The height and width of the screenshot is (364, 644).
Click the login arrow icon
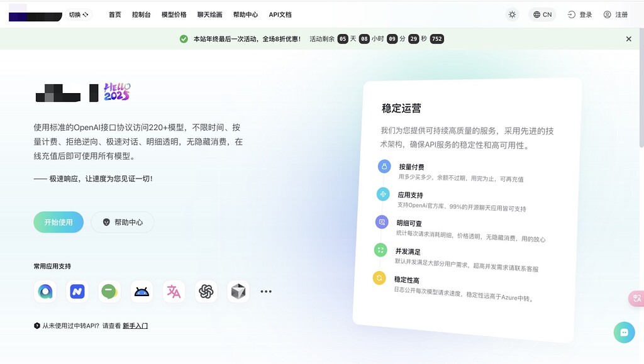[x=571, y=14]
